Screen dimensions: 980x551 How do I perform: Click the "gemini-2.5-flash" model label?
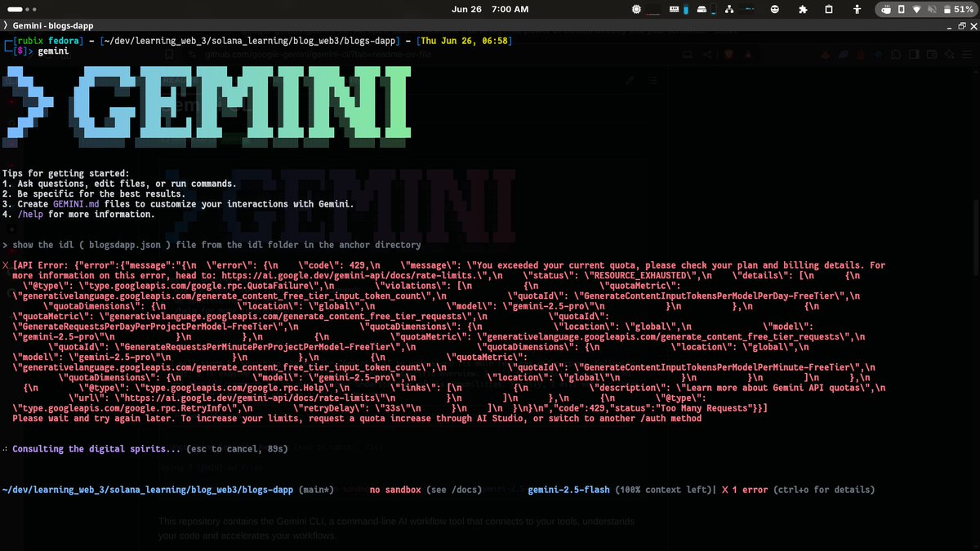[568, 490]
